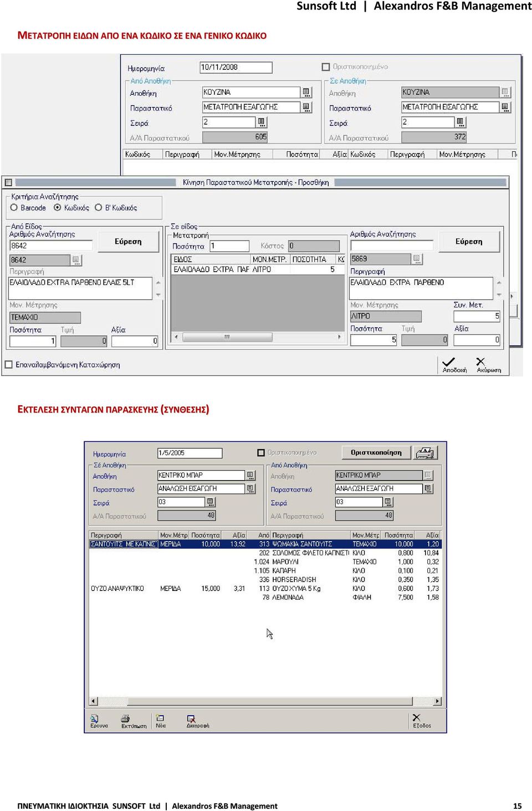The width and height of the screenshot is (532, 811).
Task: Toggle the small checkbox on the dialog title bar
Action: coord(8,182)
